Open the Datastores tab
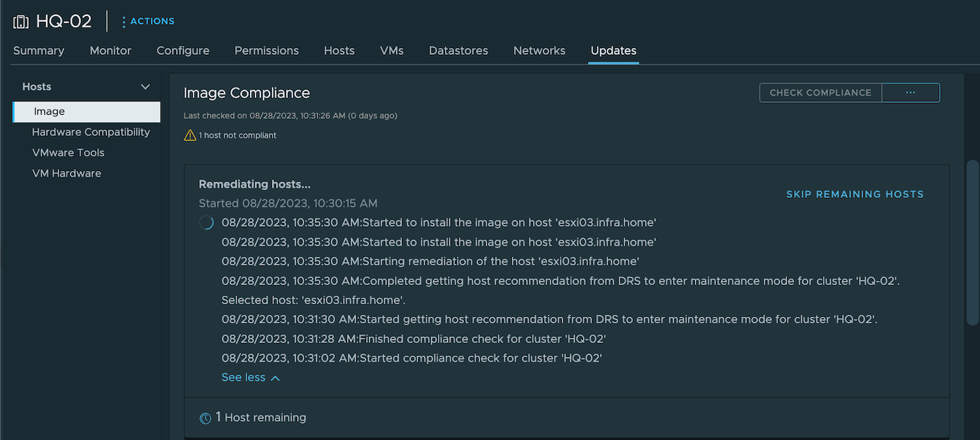 (x=458, y=51)
